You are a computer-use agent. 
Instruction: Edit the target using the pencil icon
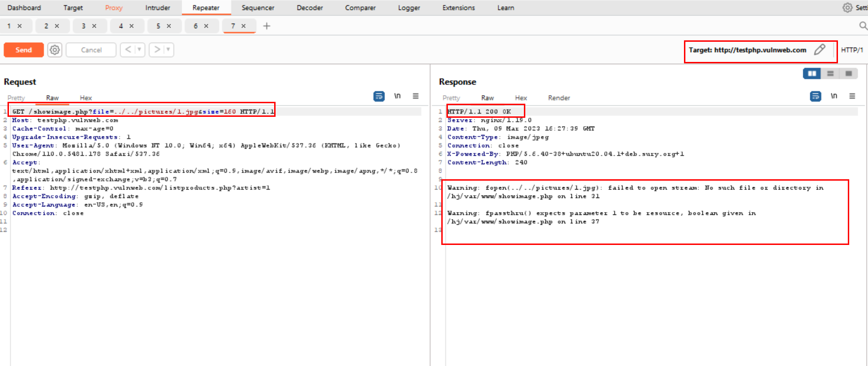click(x=820, y=50)
